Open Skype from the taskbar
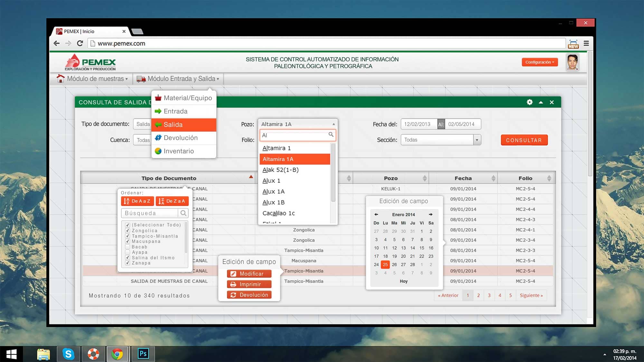644x362 pixels. click(68, 354)
